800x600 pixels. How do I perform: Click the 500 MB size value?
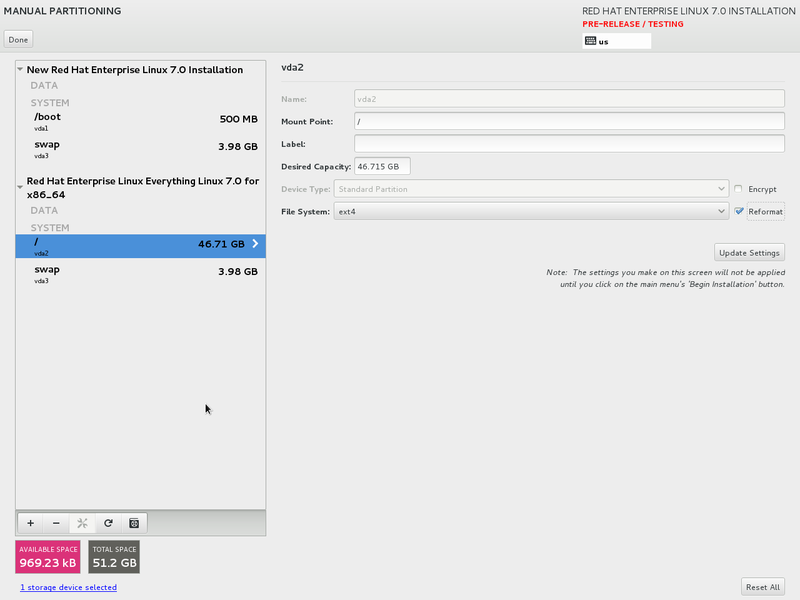(238, 119)
